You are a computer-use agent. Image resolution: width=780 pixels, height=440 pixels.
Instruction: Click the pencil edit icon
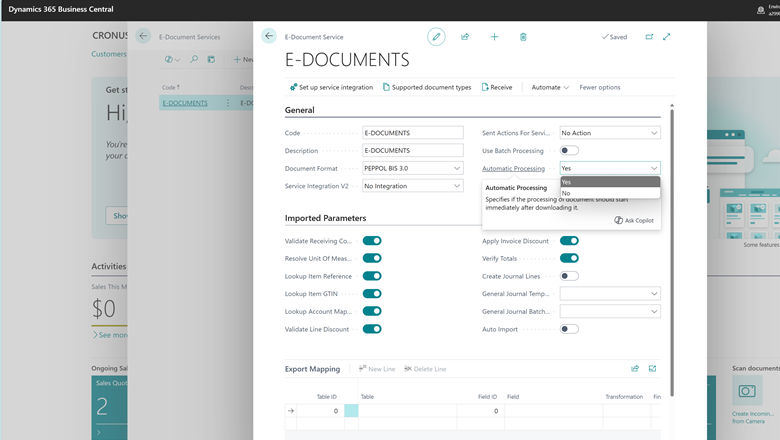tap(436, 37)
